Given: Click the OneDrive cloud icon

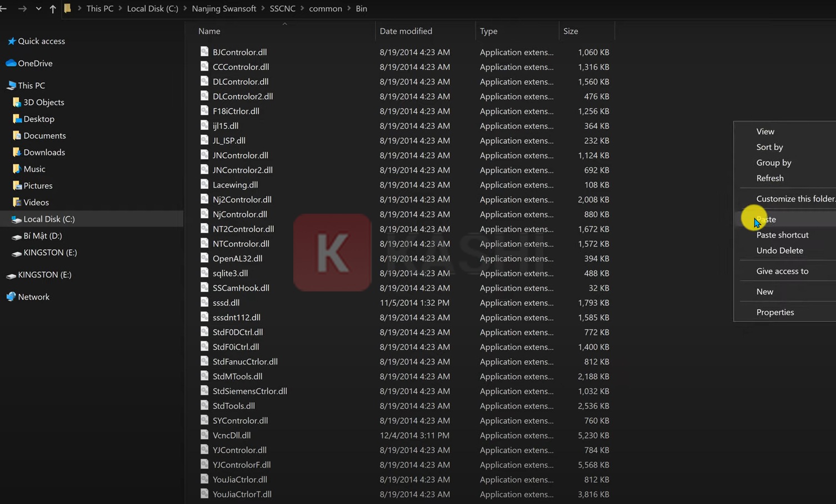Looking at the screenshot, I should [x=11, y=63].
